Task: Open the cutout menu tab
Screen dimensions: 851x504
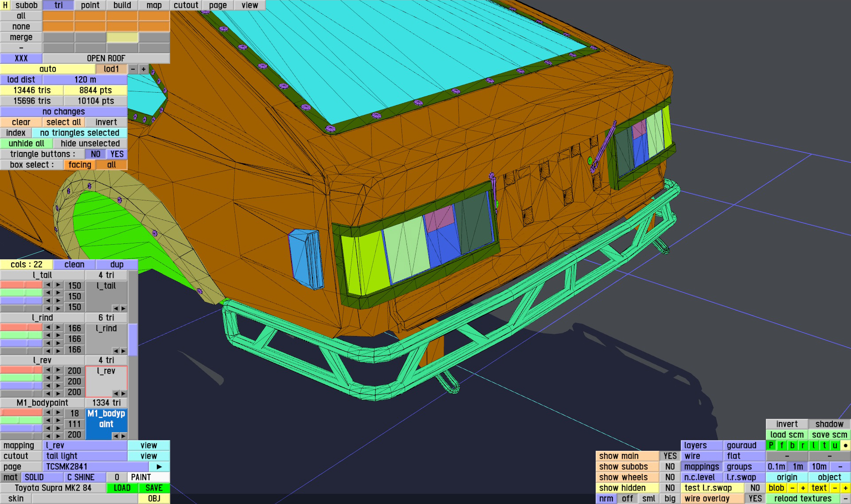Action: (186, 5)
